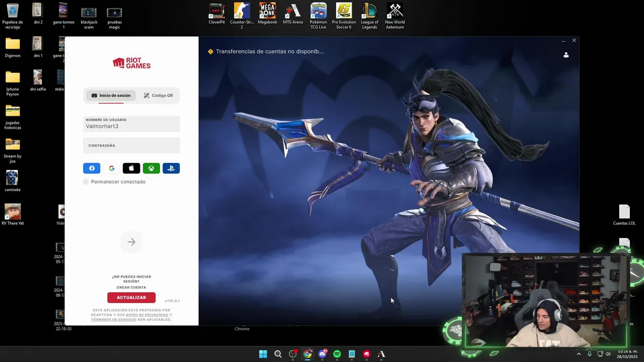
Task: Click the account profile icon in Riot client
Action: (566, 55)
